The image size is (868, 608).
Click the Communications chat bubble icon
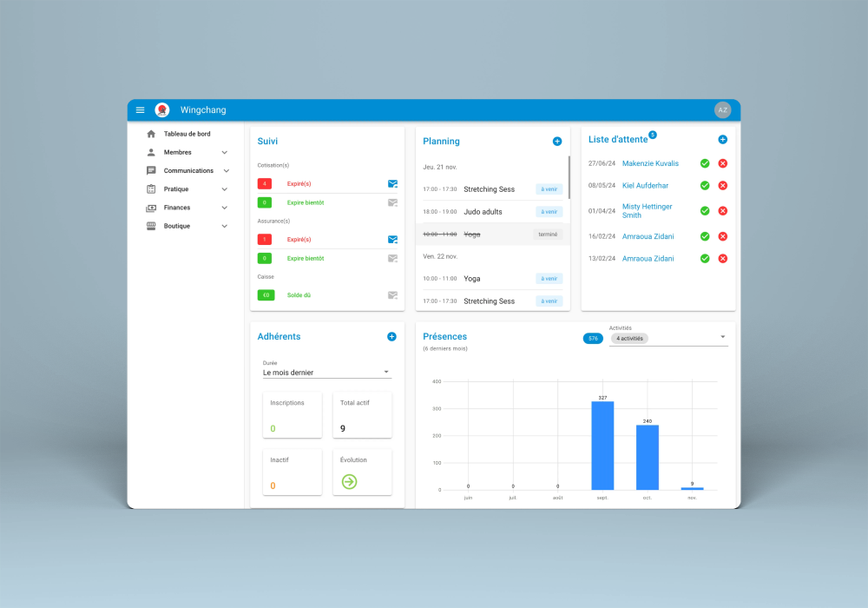pos(150,170)
